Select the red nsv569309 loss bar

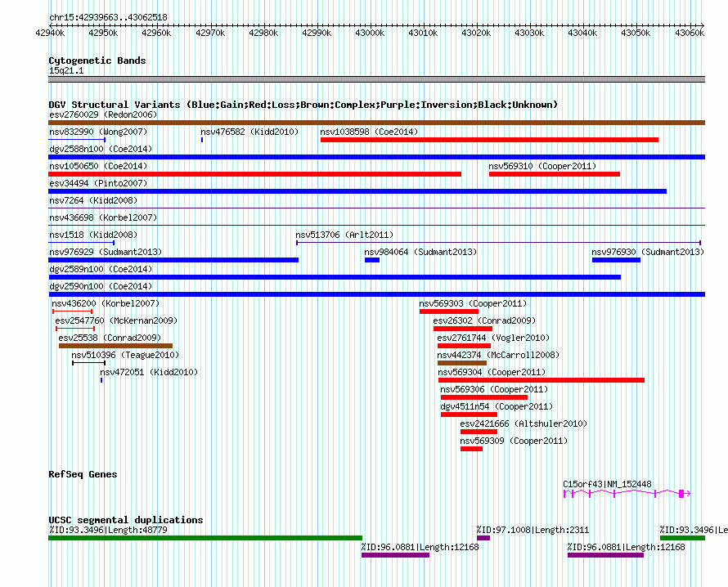pyautogui.click(x=471, y=449)
